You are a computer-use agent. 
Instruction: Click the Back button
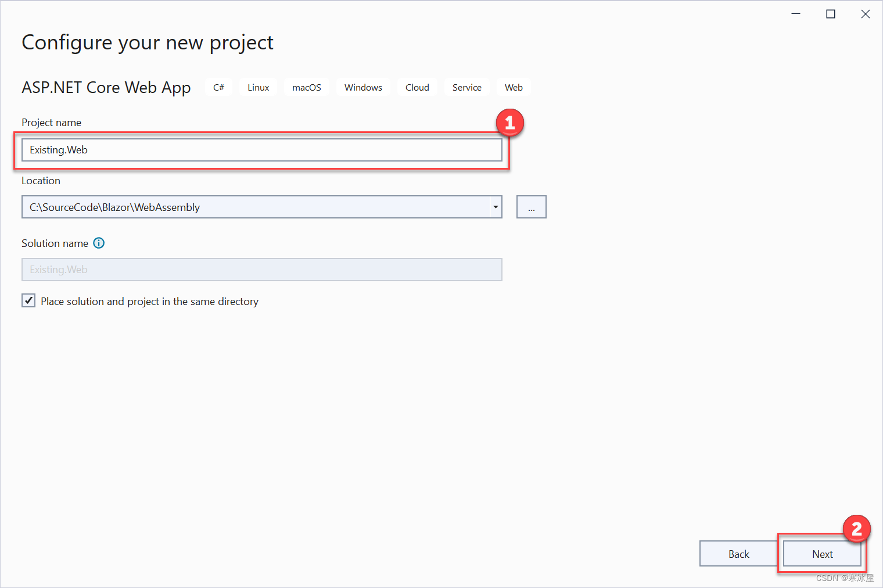pos(738,554)
